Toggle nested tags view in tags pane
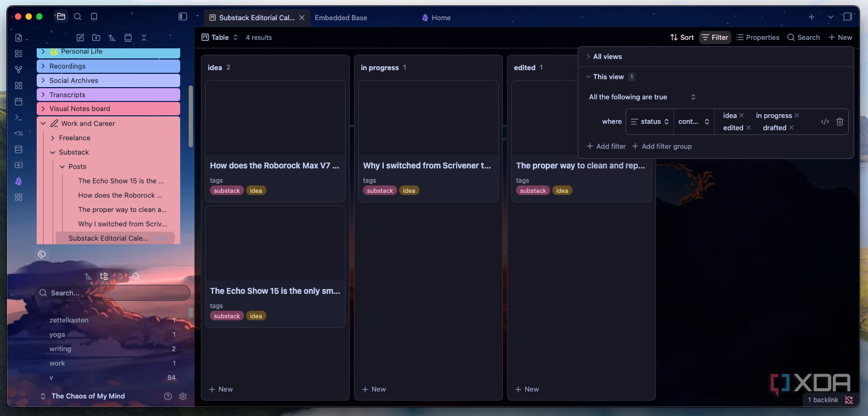 (104, 276)
